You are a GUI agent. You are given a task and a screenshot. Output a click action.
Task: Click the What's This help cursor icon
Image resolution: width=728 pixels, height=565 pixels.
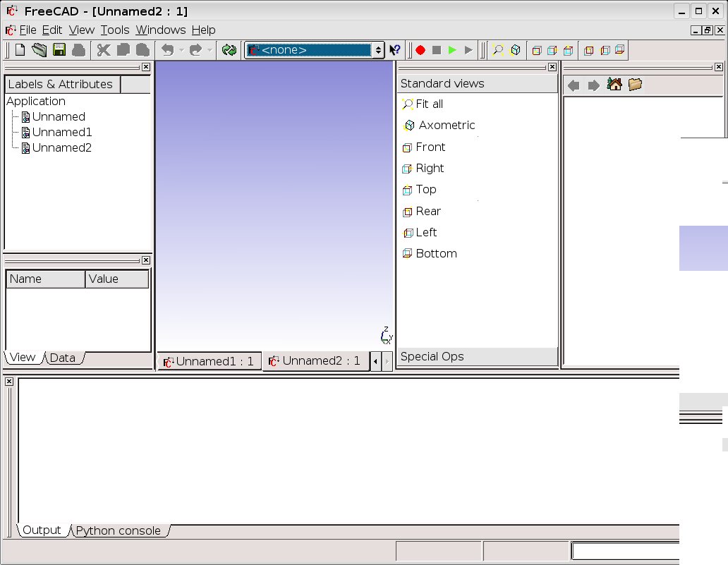pos(395,50)
